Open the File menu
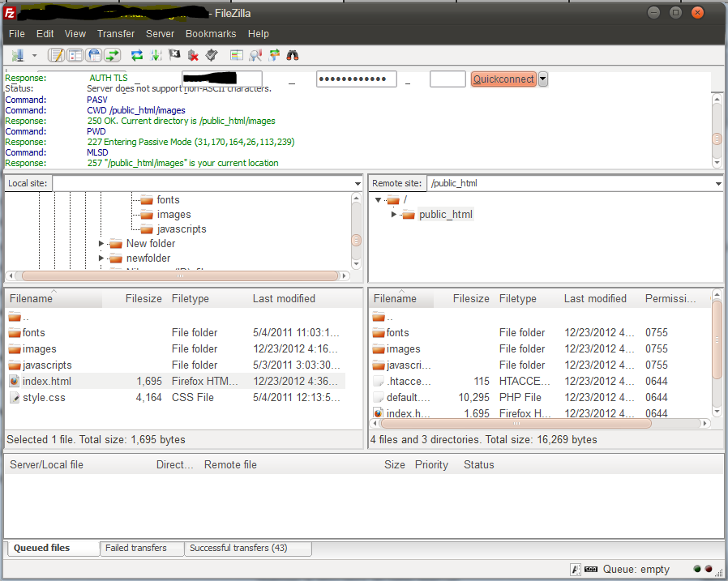The image size is (728, 581). click(17, 34)
